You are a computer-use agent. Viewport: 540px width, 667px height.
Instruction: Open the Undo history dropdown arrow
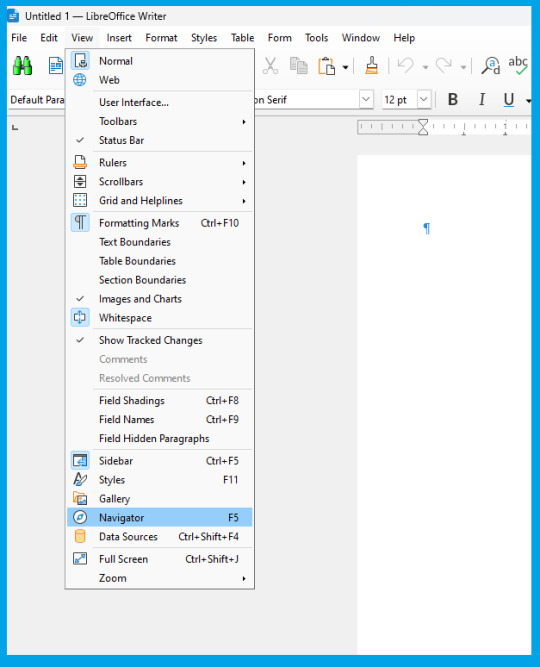[x=425, y=67]
